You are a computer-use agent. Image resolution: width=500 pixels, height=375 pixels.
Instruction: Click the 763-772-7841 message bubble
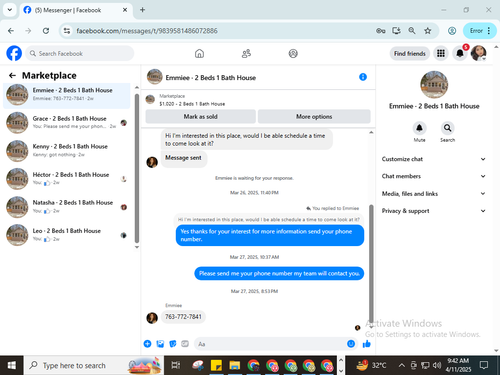[x=183, y=317]
